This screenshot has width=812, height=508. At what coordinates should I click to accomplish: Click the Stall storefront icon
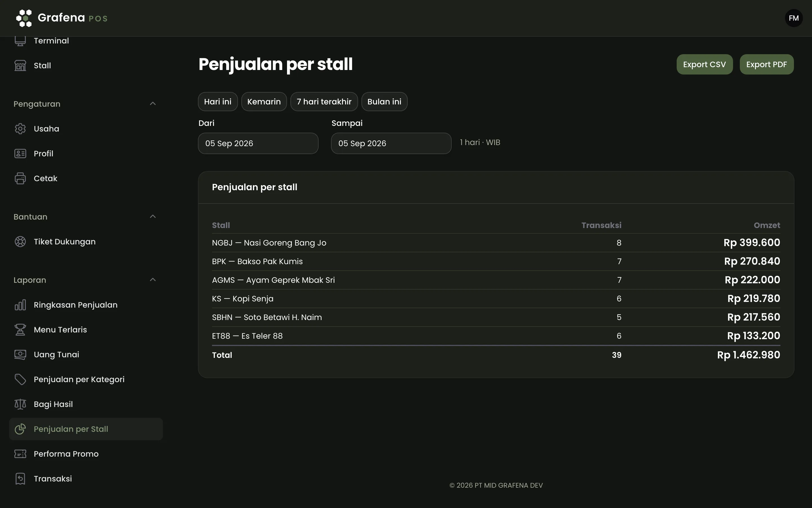20,65
